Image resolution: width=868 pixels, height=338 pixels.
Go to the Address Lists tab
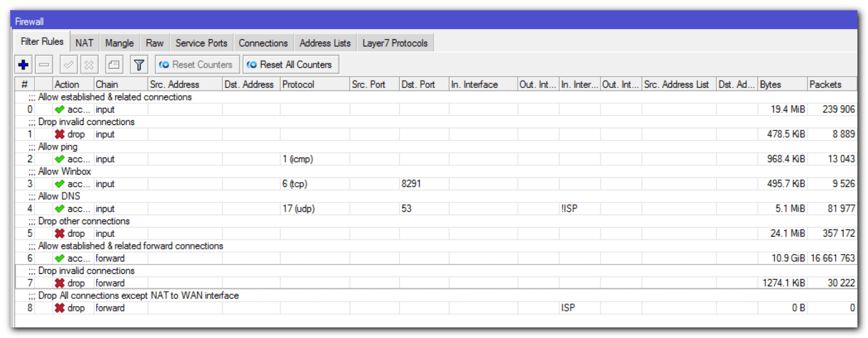(x=324, y=43)
